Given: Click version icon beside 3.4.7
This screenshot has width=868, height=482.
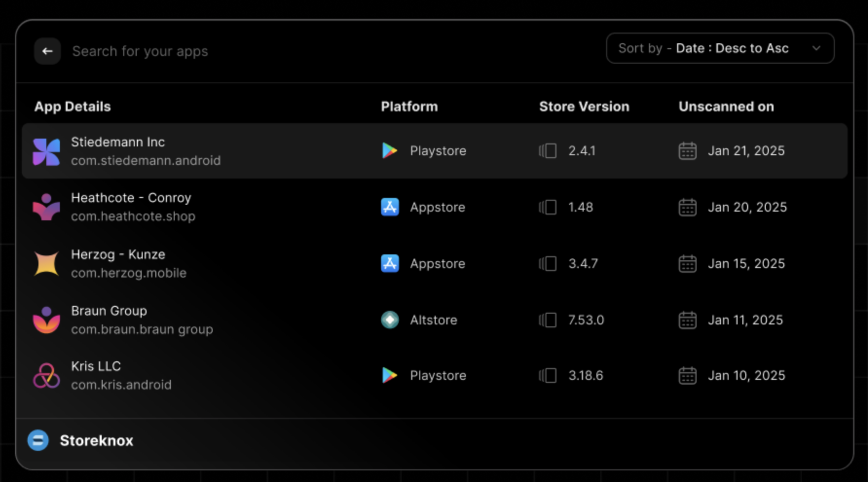Looking at the screenshot, I should [548, 264].
